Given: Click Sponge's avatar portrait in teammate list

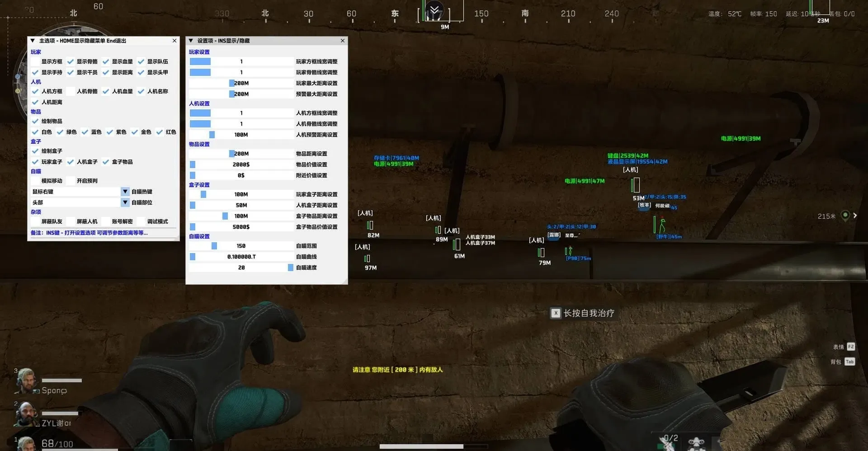Looking at the screenshot, I should [x=26, y=381].
